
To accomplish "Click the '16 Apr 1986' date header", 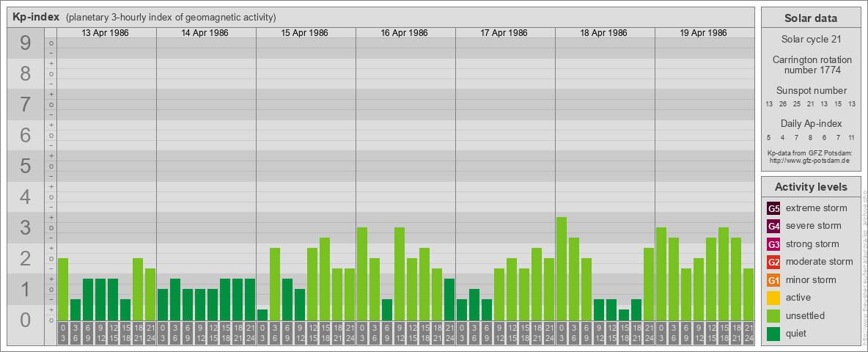I will pos(404,33).
